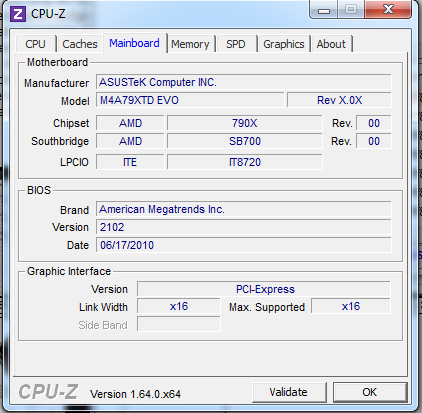Switch to the CPU tab
This screenshot has width=422, height=413.
[x=36, y=44]
